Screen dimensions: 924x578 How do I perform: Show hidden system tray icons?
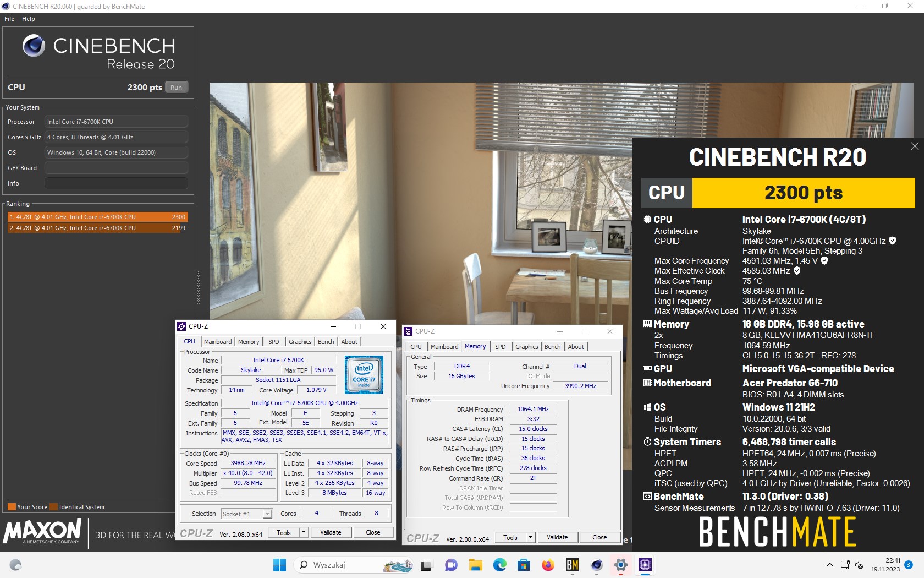click(829, 565)
